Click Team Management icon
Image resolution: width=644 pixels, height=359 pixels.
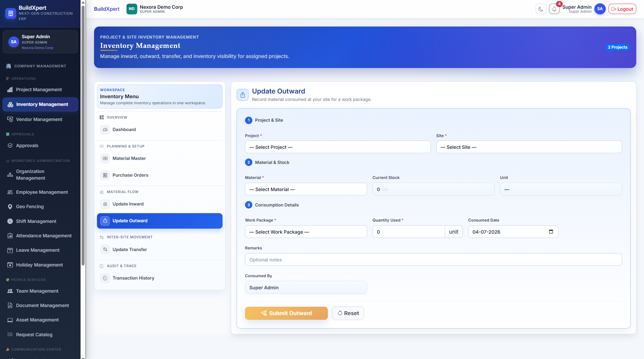pos(10,291)
